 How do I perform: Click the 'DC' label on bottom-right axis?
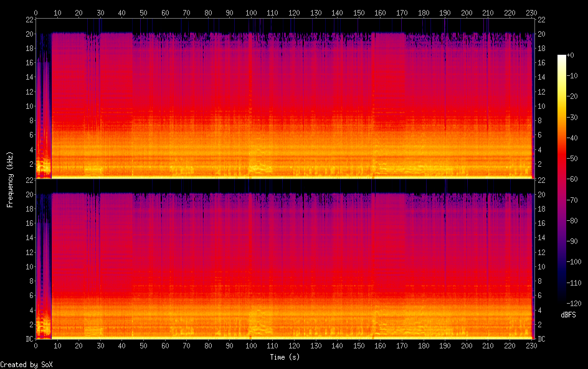click(541, 339)
